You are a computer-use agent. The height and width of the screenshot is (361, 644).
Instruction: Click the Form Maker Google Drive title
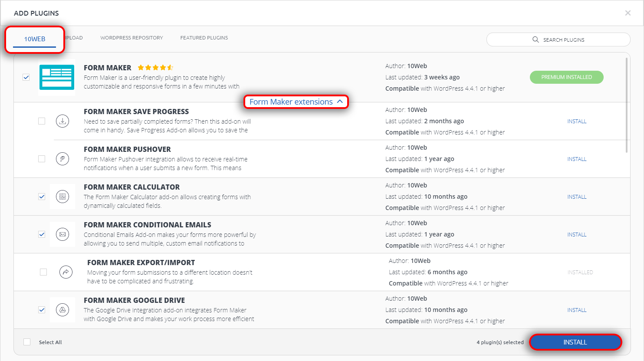[134, 300]
